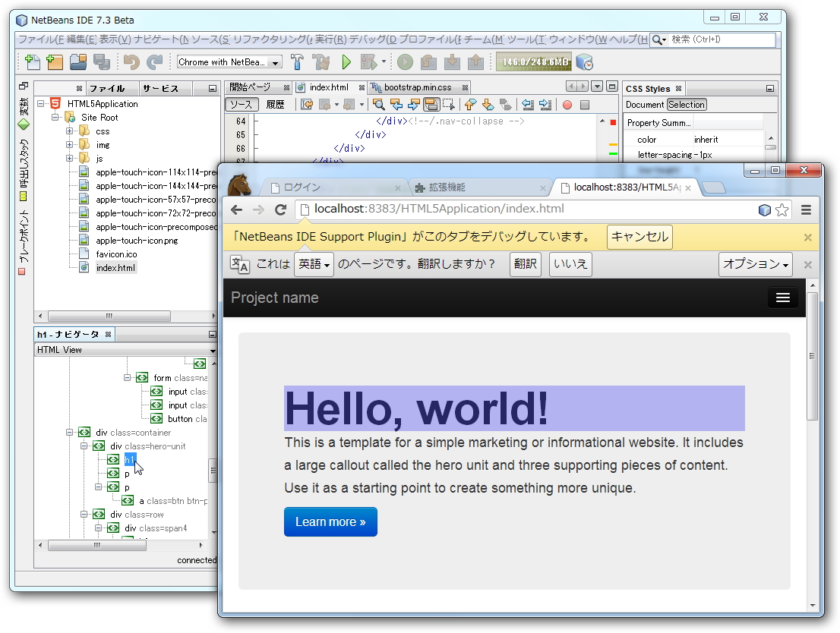Click red Start Macro Recording icon
The height and width of the screenshot is (633, 840).
coord(567,105)
